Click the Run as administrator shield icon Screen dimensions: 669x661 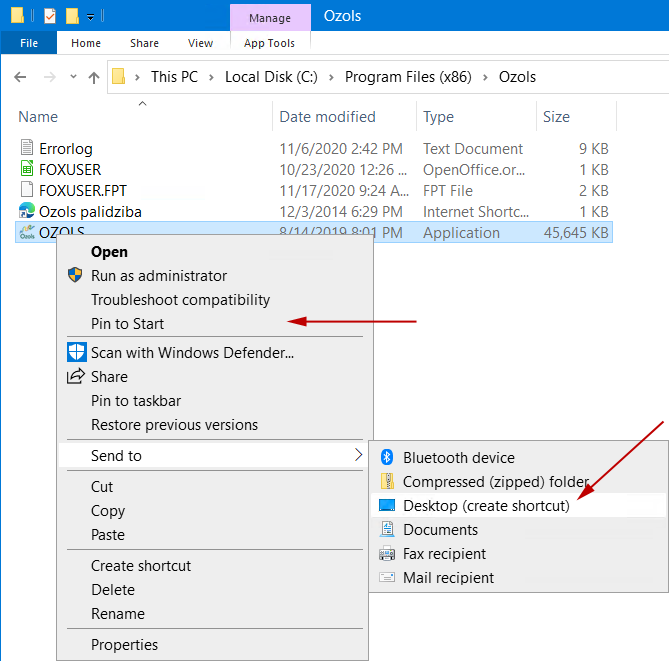(75, 275)
